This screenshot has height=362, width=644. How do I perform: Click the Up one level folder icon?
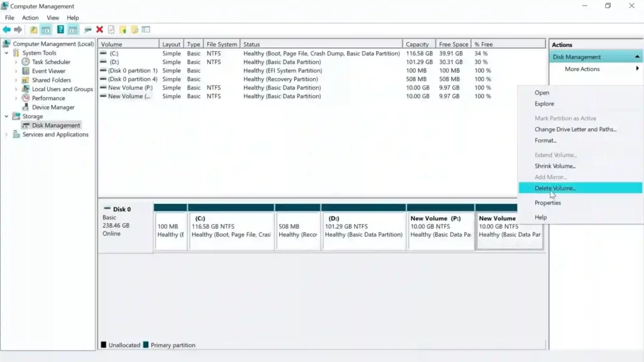pos(34,30)
